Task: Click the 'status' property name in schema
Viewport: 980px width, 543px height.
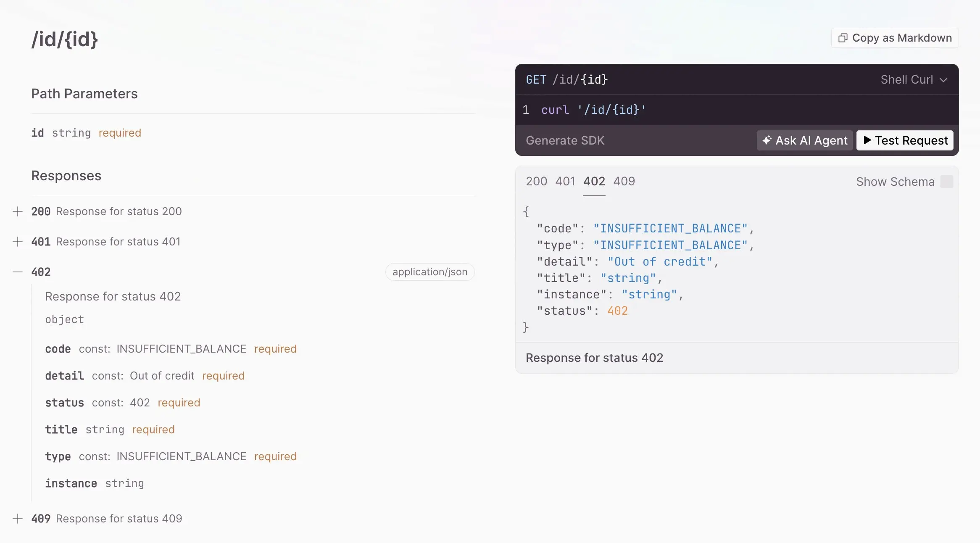Action: [64, 403]
